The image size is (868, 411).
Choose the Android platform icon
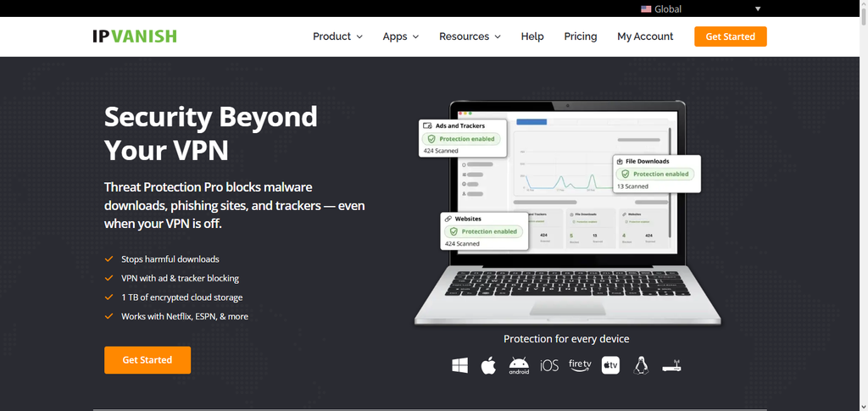(x=519, y=365)
